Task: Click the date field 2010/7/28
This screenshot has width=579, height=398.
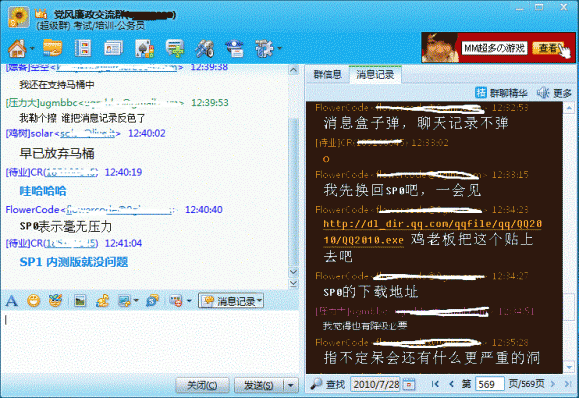Action: coord(376,384)
